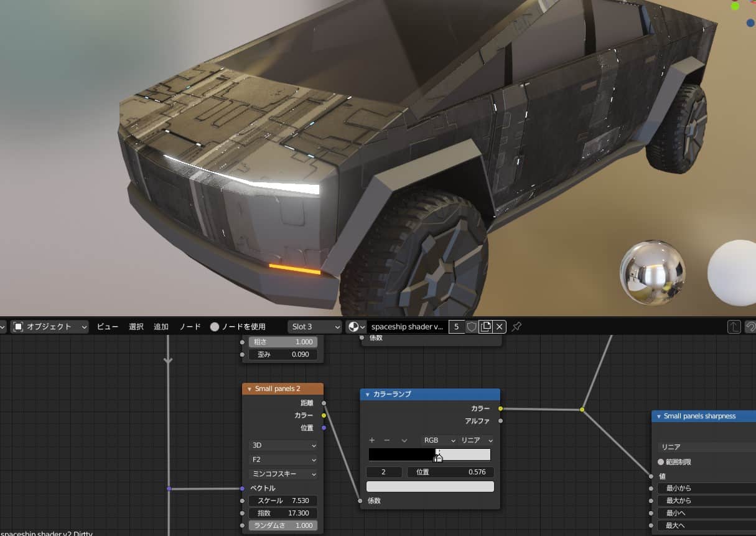The width and height of the screenshot is (756, 536).
Task: Click the active color stop index 2 field
Action: coord(384,473)
